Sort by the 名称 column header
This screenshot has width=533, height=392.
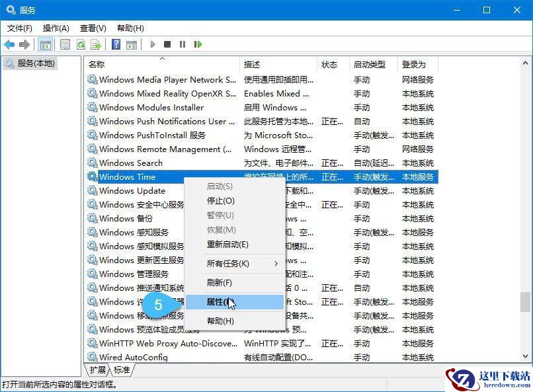click(x=162, y=65)
